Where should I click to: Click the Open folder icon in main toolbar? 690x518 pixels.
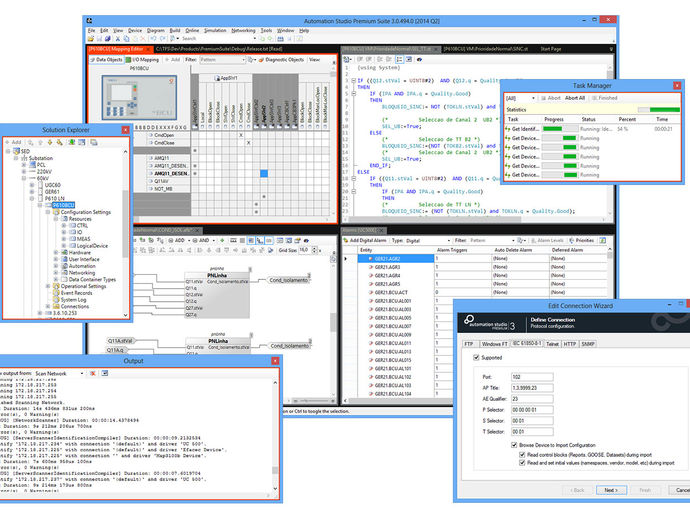pos(91,39)
